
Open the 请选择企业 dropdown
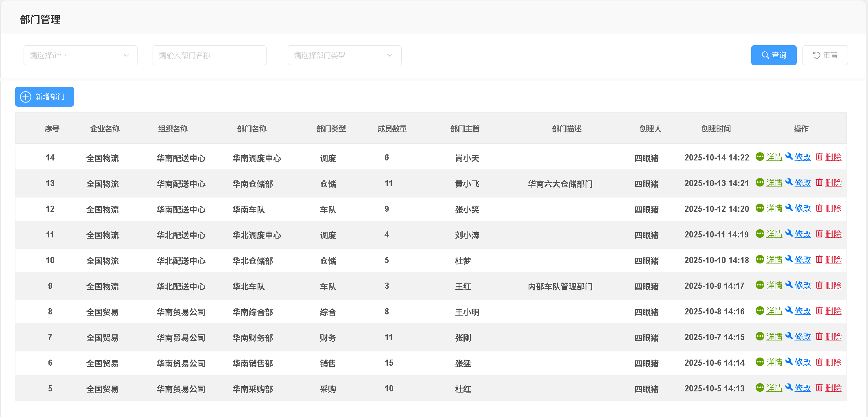[80, 55]
